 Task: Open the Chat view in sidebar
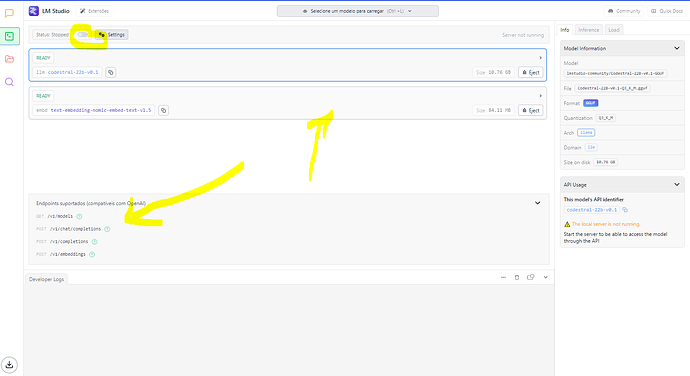(x=9, y=13)
